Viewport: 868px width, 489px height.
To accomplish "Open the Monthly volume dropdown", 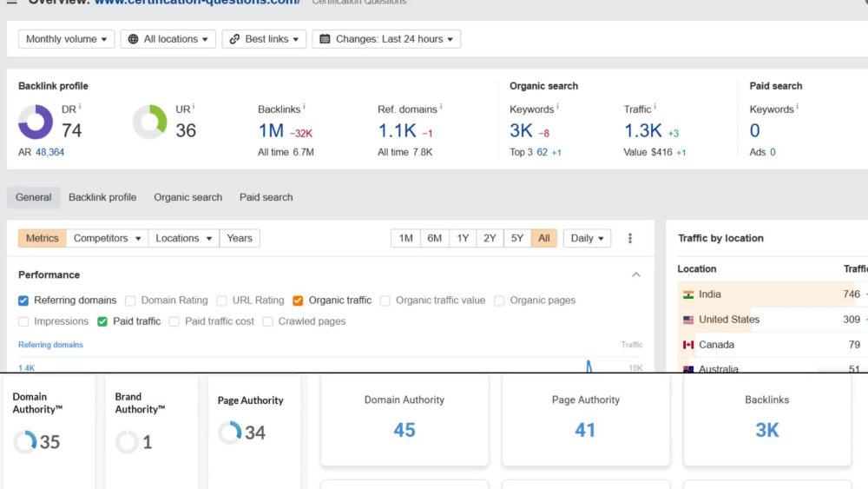I will tap(67, 39).
